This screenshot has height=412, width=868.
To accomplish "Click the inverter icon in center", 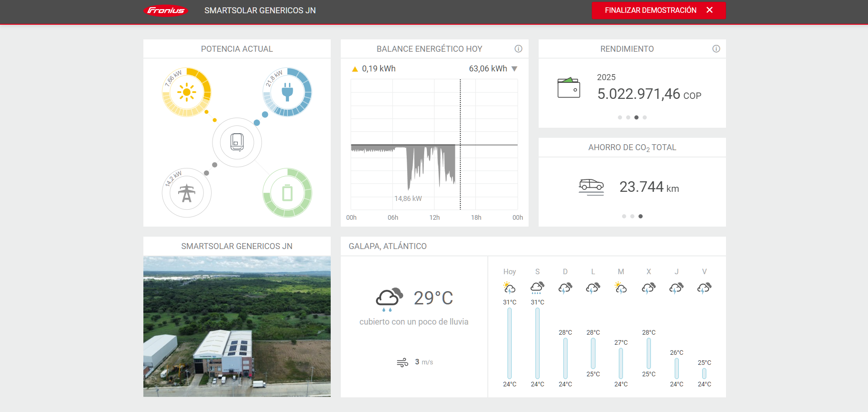I will pyautogui.click(x=237, y=142).
